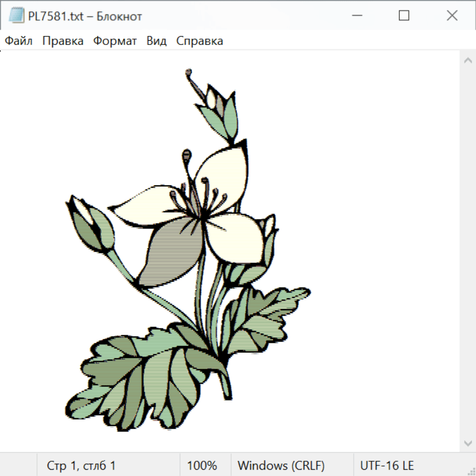
Task: Click the UTF-16 LE encoding field
Action: pyautogui.click(x=387, y=465)
